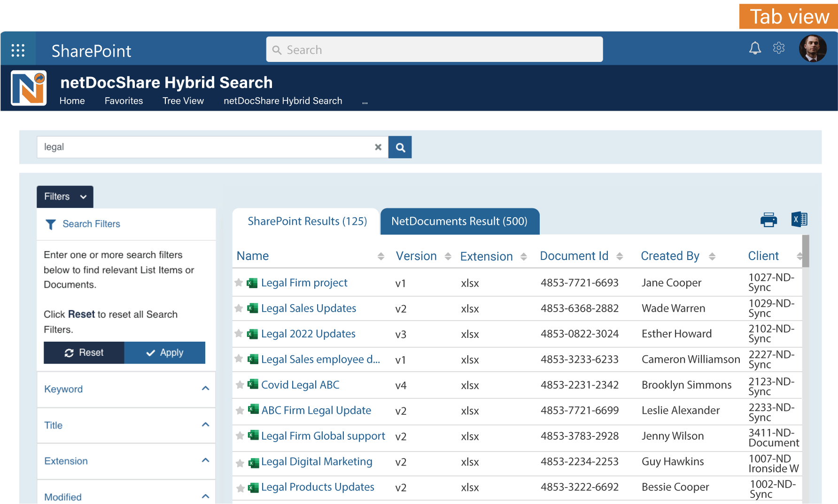
Task: Open the SharePoint app launcher grid
Action: tap(18, 50)
